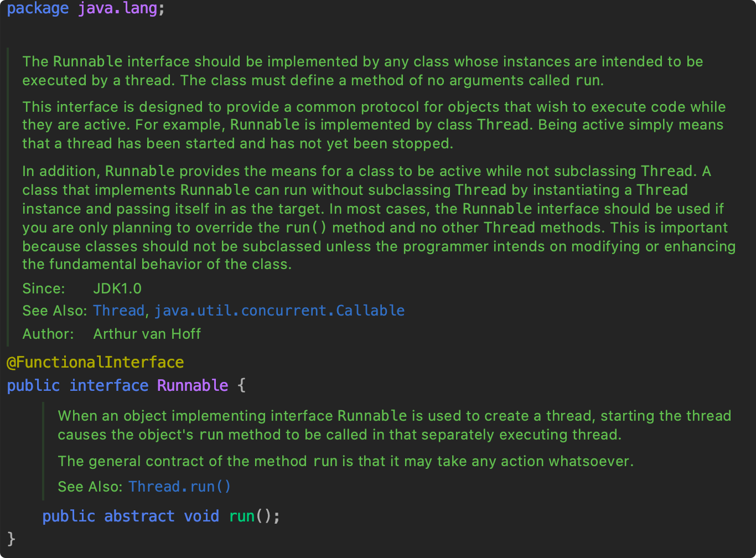This screenshot has width=756, height=558.
Task: Click the void return type
Action: [x=201, y=516]
